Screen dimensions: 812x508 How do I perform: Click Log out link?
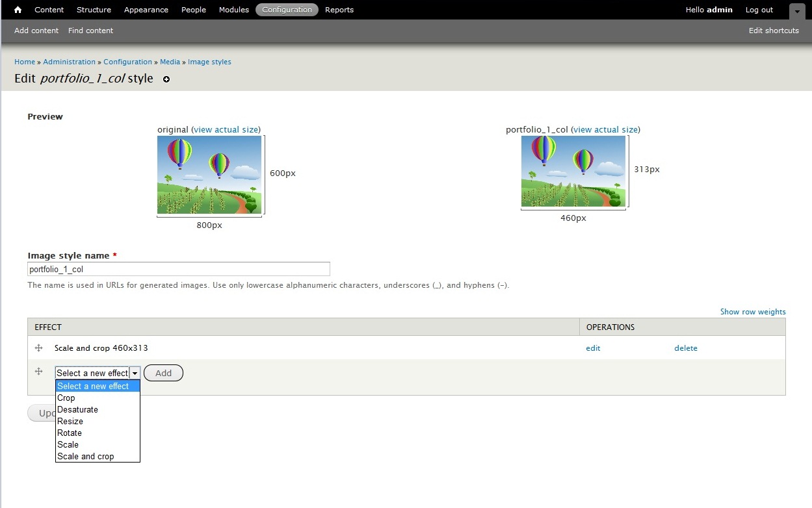tap(759, 10)
